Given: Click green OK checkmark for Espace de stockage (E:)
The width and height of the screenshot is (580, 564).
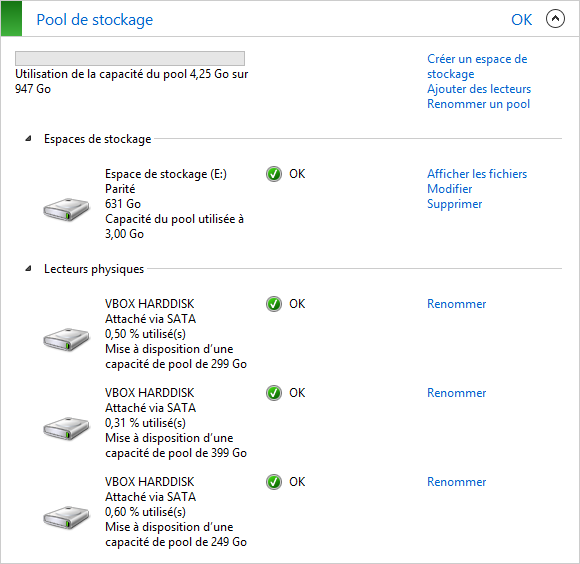Looking at the screenshot, I should pyautogui.click(x=274, y=174).
